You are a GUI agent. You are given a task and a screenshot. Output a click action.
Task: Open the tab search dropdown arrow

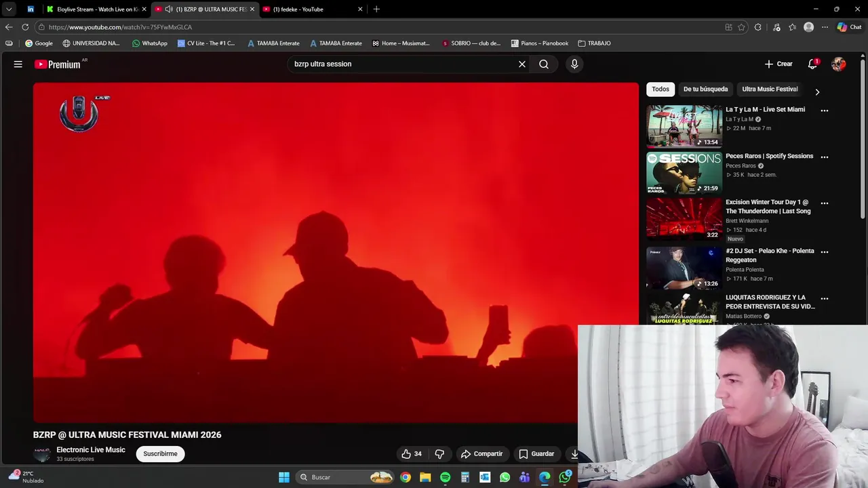9,9
